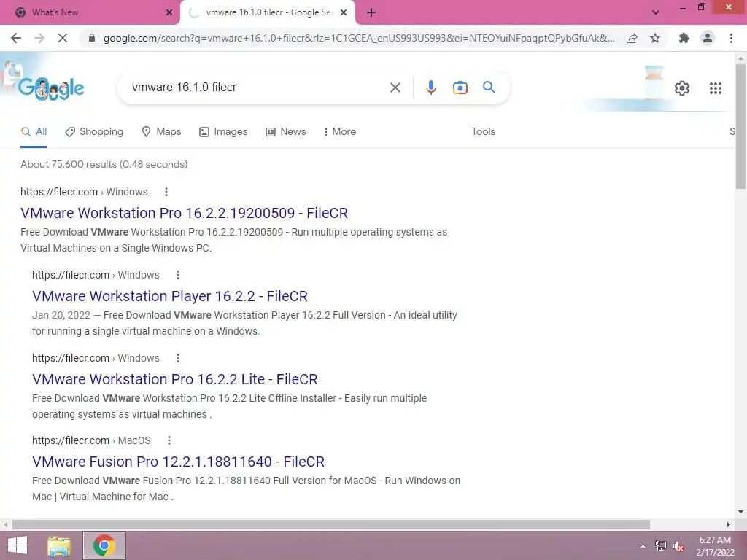The height and width of the screenshot is (560, 747).
Task: View site security lock info
Action: coord(92,38)
